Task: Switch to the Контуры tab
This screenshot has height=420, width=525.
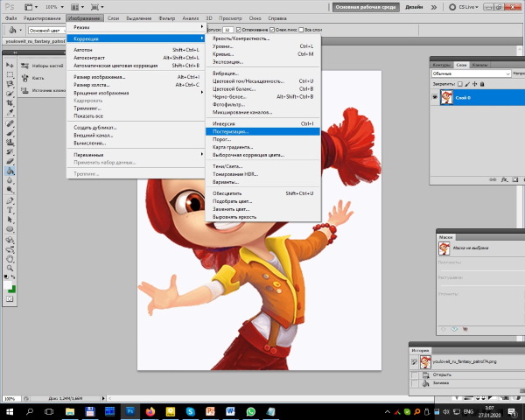Action: click(441, 65)
